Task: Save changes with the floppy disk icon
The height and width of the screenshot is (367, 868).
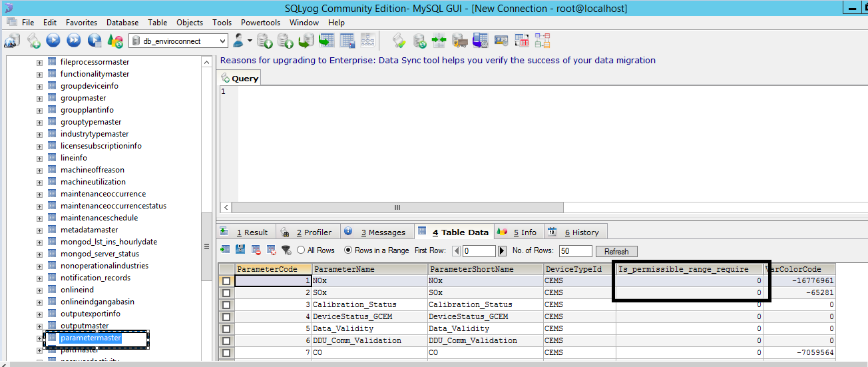Action: click(240, 250)
